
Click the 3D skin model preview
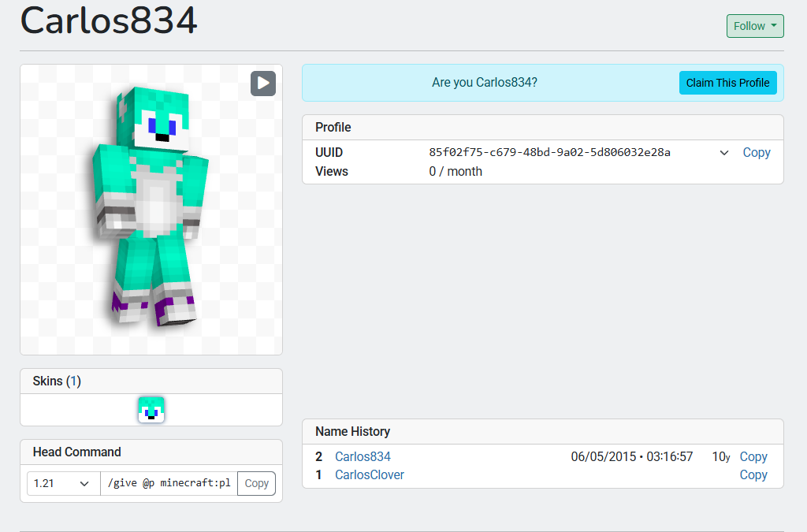coord(150,209)
